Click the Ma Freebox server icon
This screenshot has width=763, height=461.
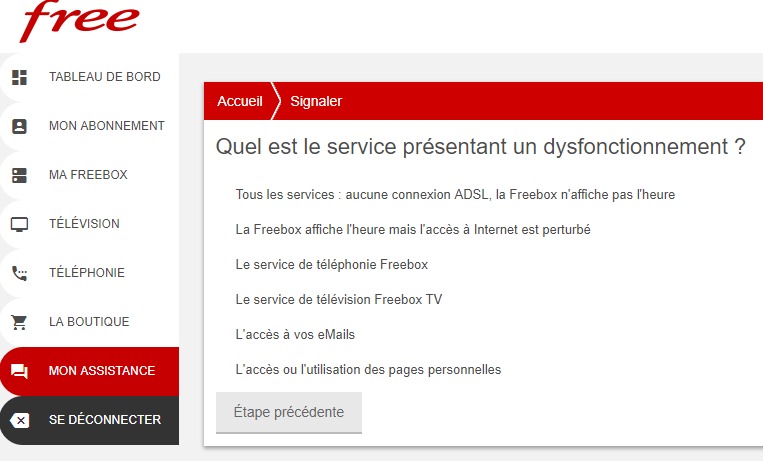click(x=19, y=175)
